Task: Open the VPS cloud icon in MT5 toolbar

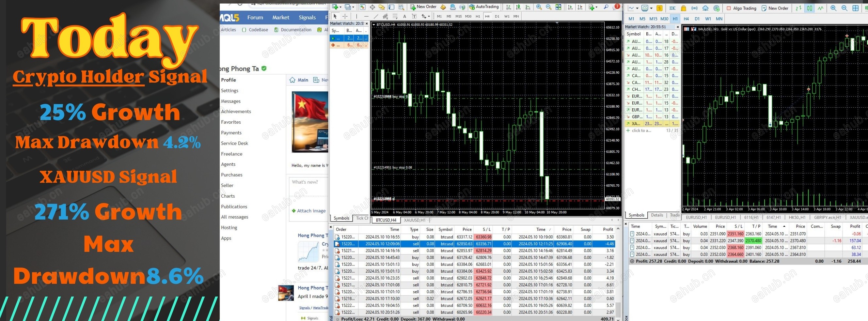Action: 705,8
